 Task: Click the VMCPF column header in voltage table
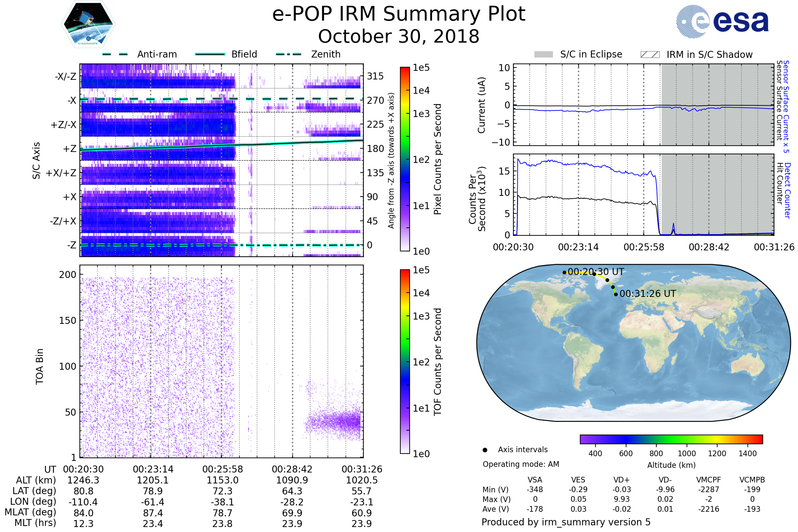click(708, 480)
